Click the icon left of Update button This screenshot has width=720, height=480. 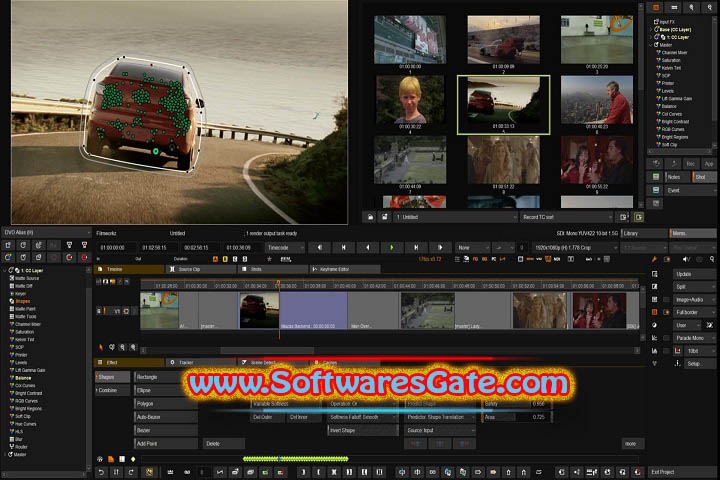click(655, 274)
